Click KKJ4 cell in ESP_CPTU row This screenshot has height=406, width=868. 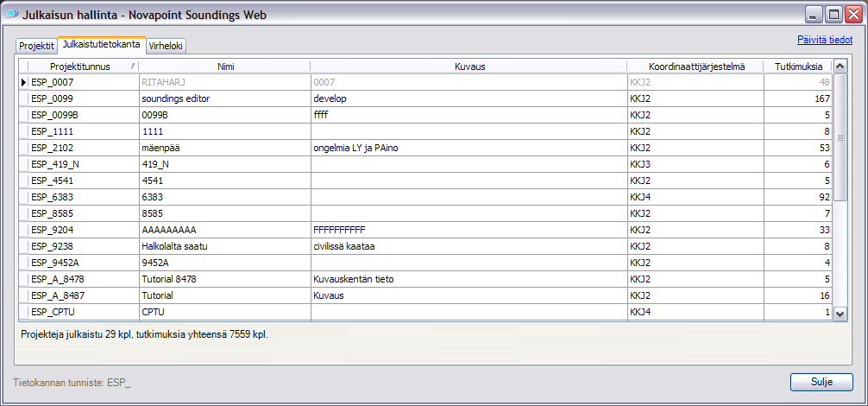click(x=695, y=312)
